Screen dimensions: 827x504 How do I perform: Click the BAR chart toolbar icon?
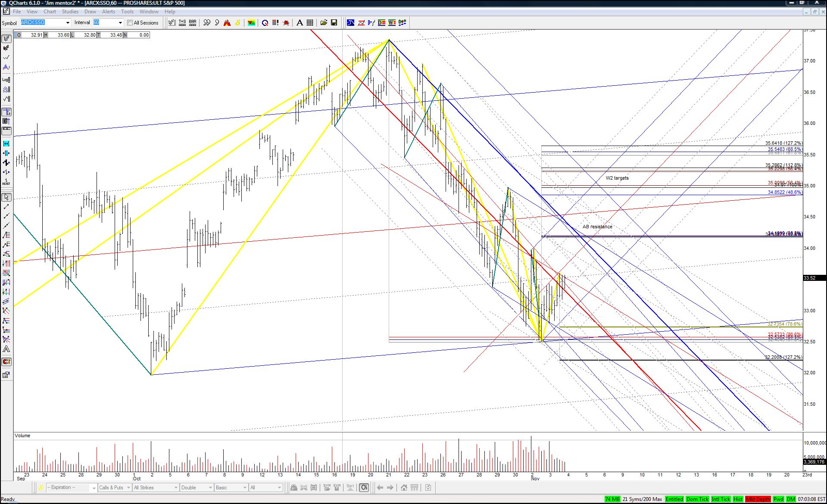pyautogui.click(x=193, y=22)
